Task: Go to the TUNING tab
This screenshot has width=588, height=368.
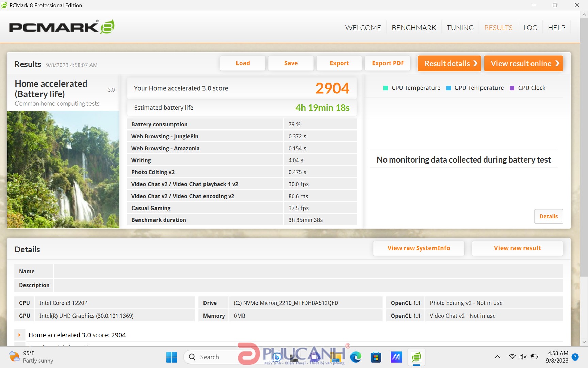Action: (x=460, y=28)
